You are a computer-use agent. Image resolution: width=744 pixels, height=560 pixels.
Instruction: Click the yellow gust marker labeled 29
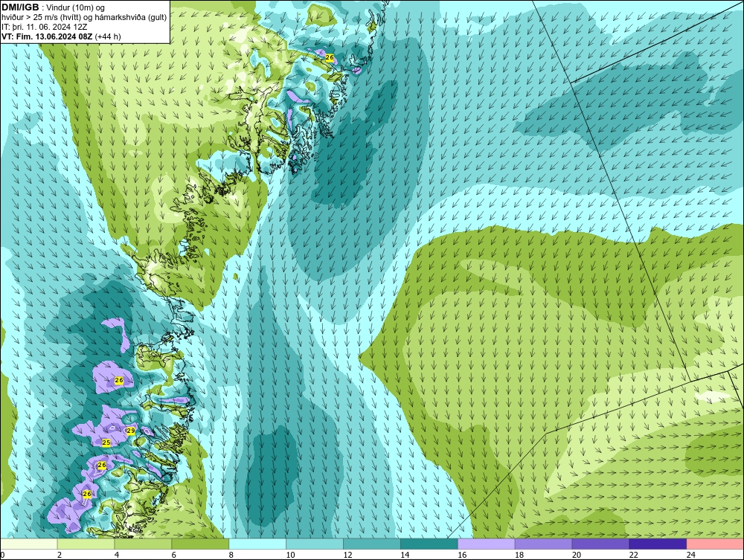click(x=131, y=431)
